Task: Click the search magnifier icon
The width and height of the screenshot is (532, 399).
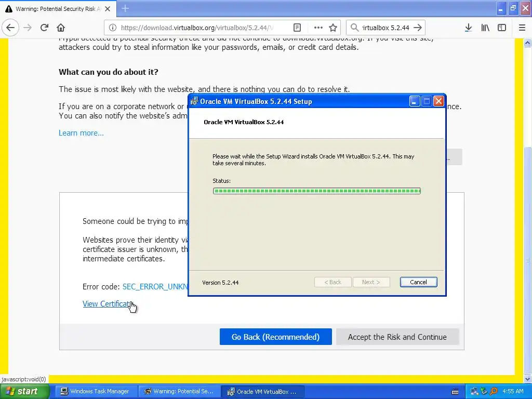Action: 354,28
